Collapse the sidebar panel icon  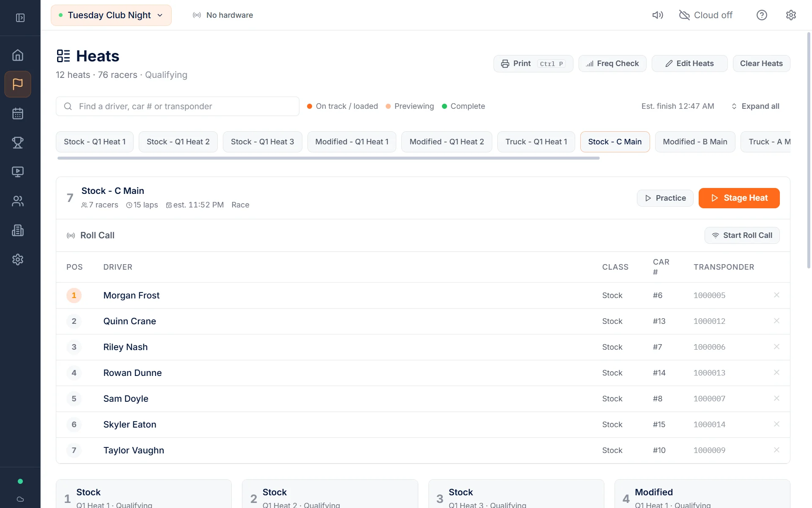click(x=20, y=18)
